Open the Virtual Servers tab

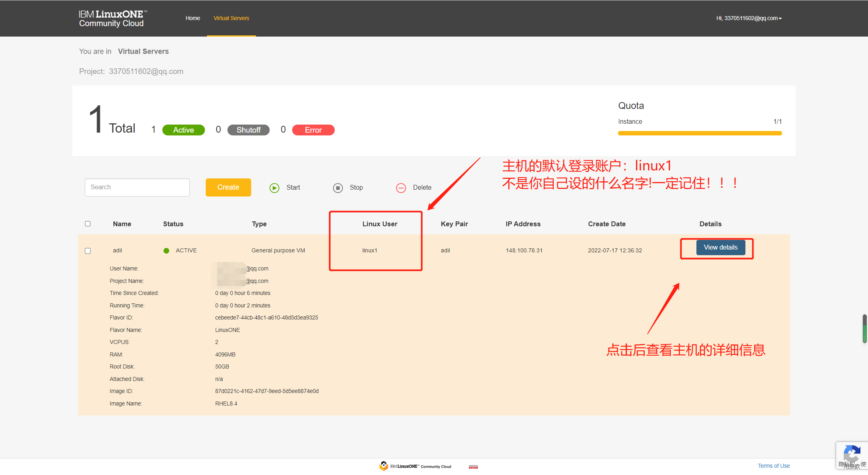(x=231, y=18)
